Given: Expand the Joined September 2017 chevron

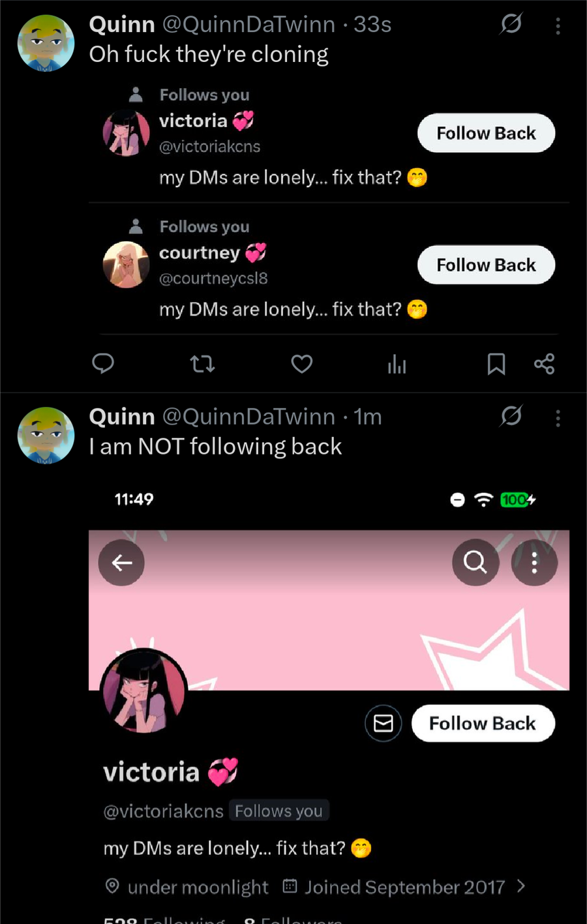Looking at the screenshot, I should [521, 886].
